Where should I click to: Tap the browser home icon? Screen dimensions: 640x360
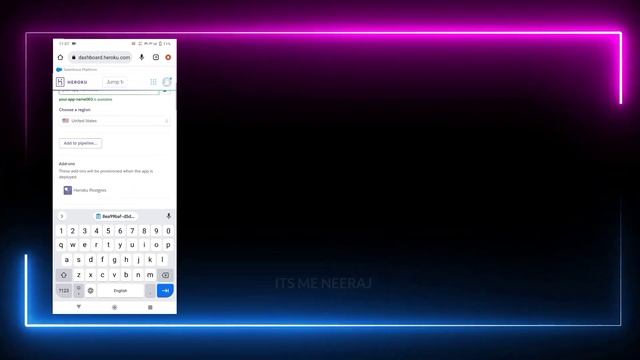pyautogui.click(x=60, y=58)
